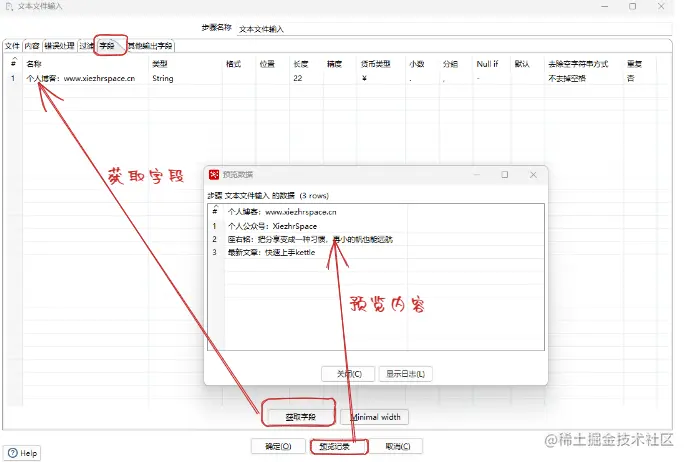Maximize the 文本文件输入 main window
The height and width of the screenshot is (462, 688).
point(632,6)
